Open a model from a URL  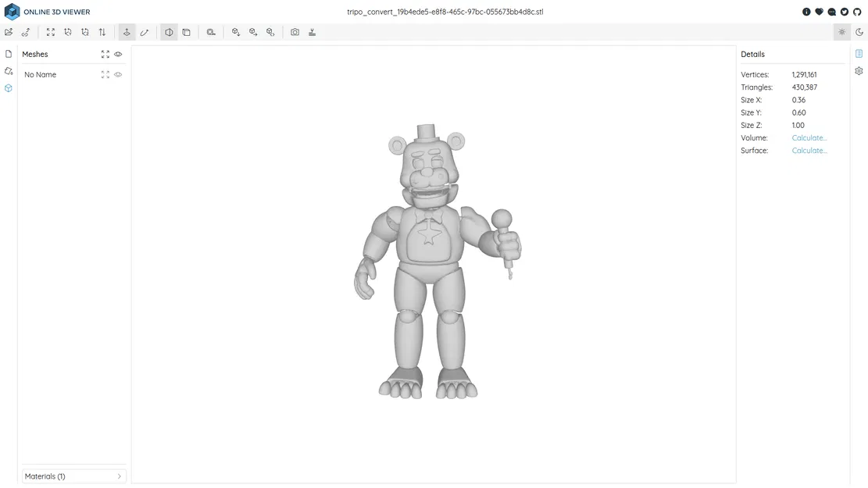click(x=26, y=32)
